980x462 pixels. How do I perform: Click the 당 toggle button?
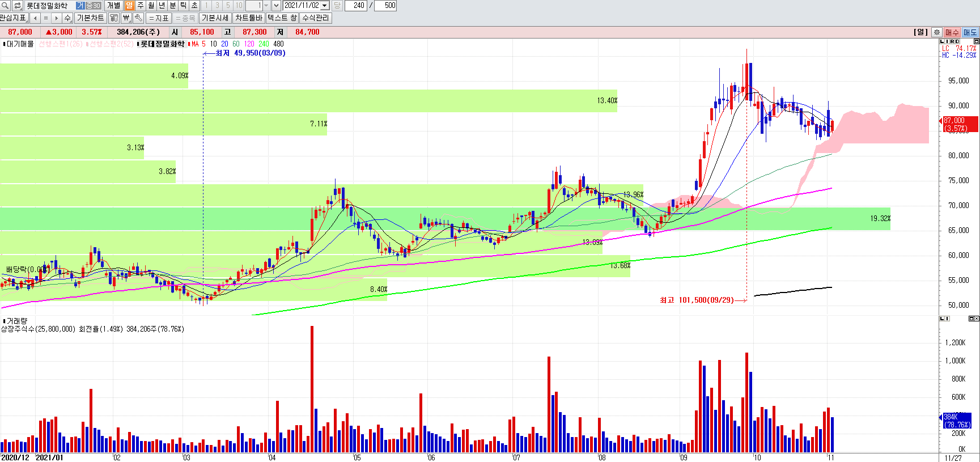[x=337, y=6]
